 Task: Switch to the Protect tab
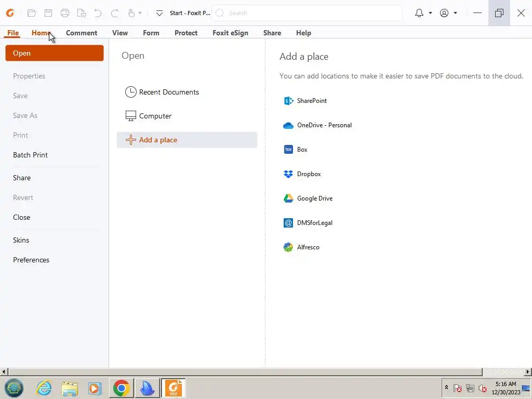click(186, 33)
